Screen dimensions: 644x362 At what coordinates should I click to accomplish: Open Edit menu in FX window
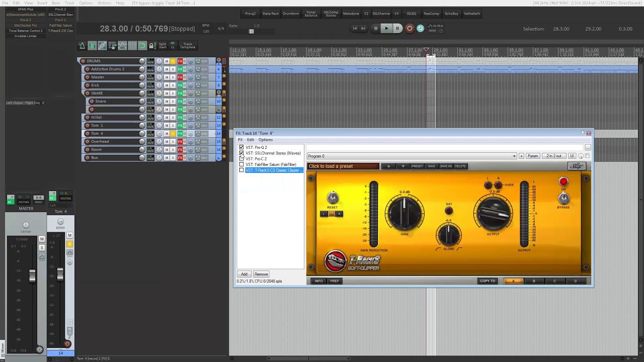251,140
